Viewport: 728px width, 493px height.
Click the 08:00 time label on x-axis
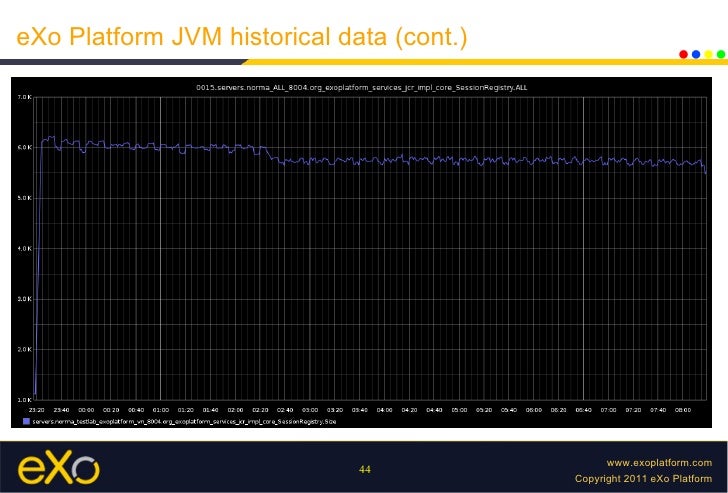coord(683,410)
